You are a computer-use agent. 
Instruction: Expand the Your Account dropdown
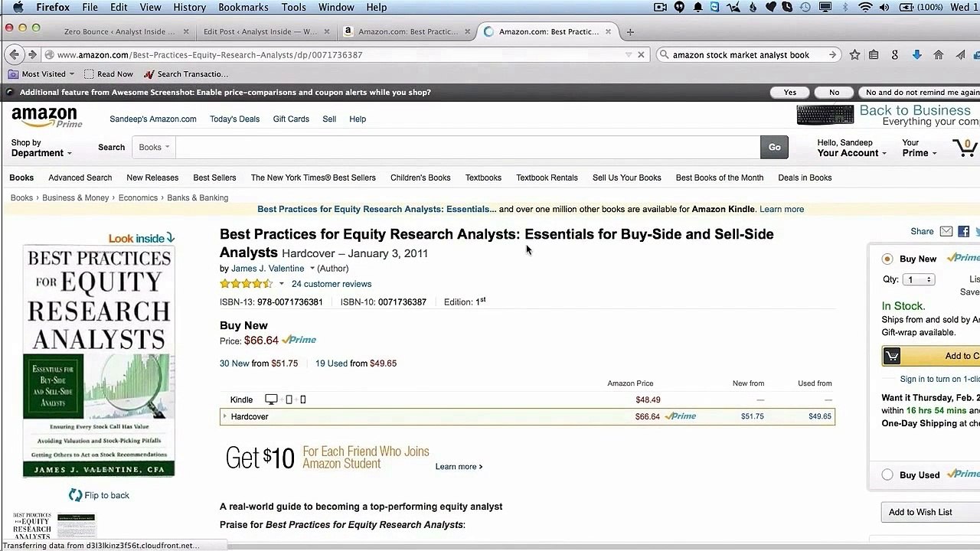pos(851,148)
